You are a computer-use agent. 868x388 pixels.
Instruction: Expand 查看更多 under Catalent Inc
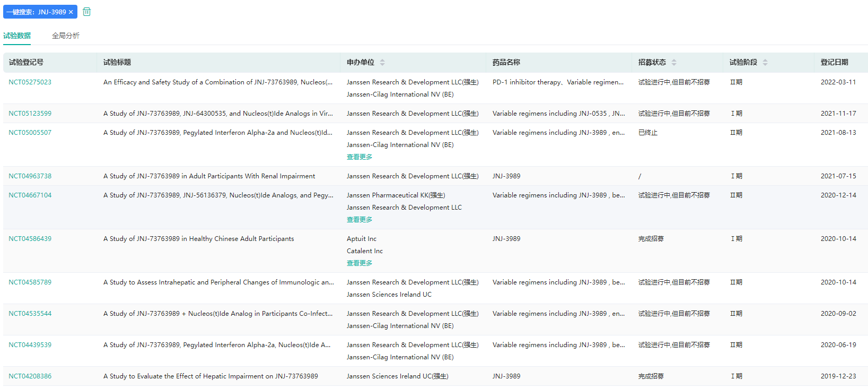360,263
